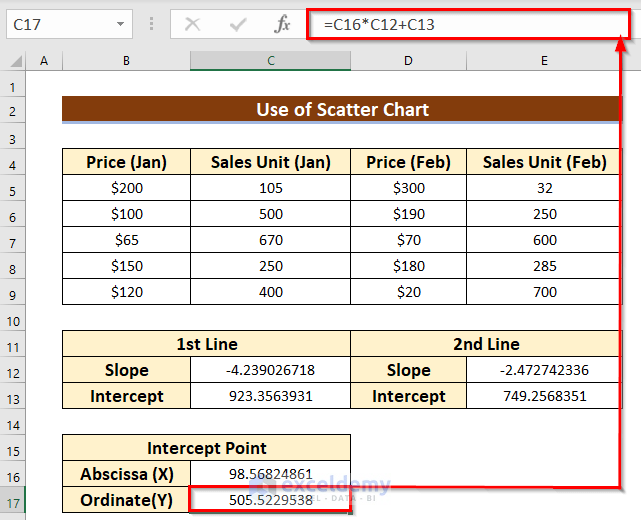Screen dimensions: 641x520
Task: Select column E header
Action: [544, 62]
